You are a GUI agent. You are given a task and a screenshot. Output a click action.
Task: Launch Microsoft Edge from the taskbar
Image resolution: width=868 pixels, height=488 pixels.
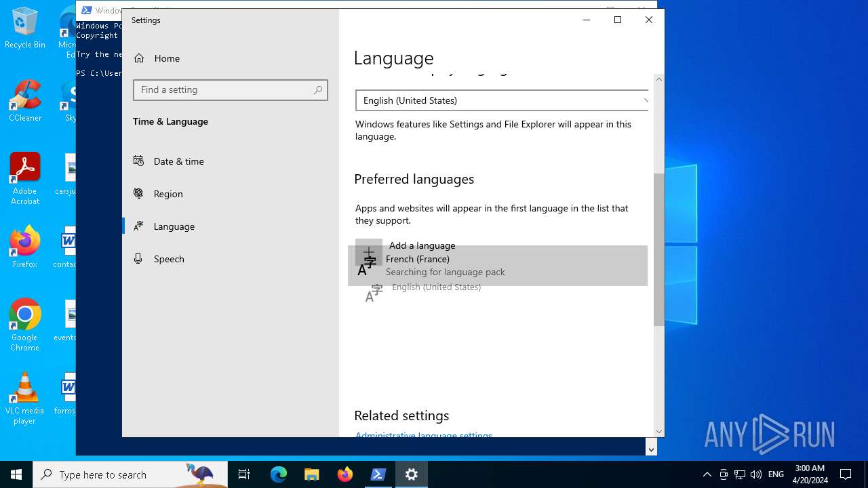click(x=279, y=474)
